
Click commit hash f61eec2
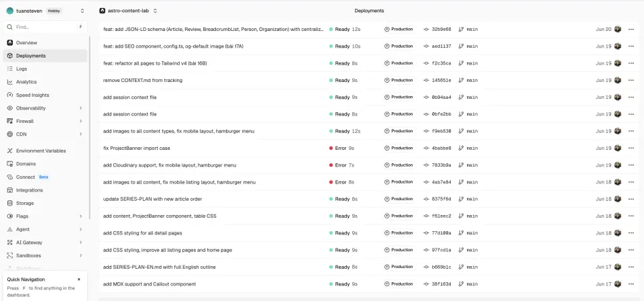tap(441, 216)
